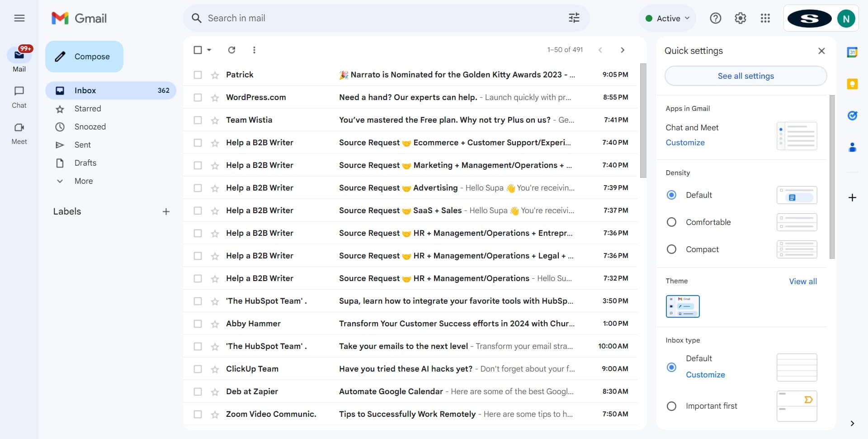Screen dimensions: 868x439
Task: Go to the Starred folder
Action: [x=88, y=109]
